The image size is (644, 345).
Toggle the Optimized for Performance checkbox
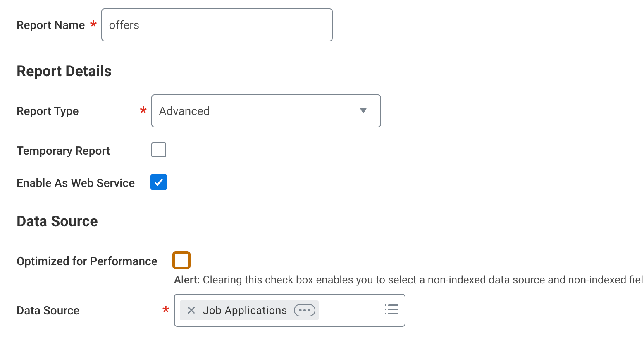click(x=181, y=260)
